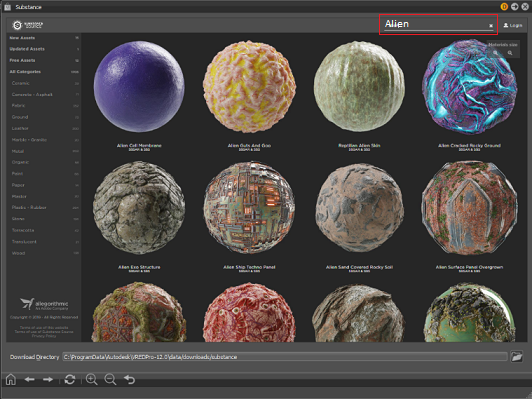Image resolution: width=532 pixels, height=399 pixels.
Task: Zoom out with the magnifier minus icon
Action: [110, 379]
